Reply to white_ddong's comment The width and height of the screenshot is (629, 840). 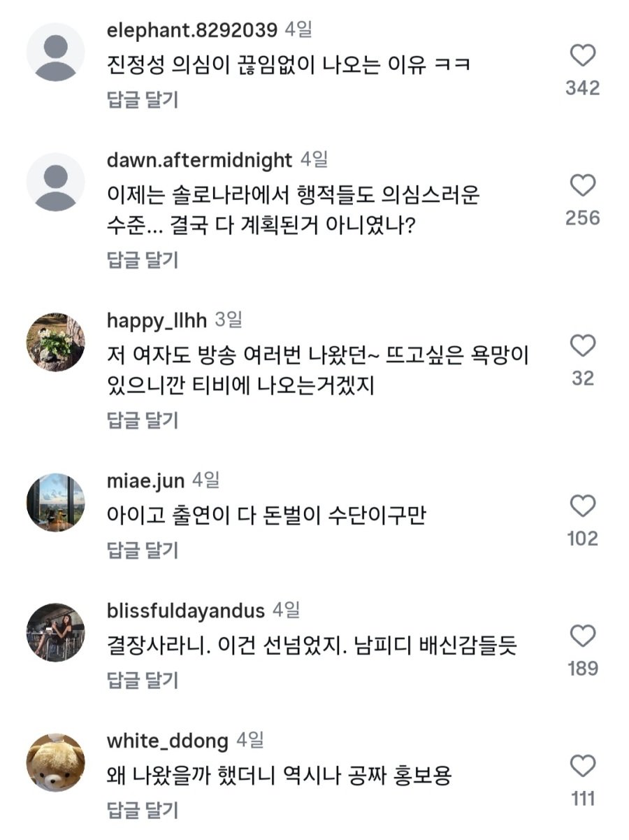pyautogui.click(x=143, y=811)
